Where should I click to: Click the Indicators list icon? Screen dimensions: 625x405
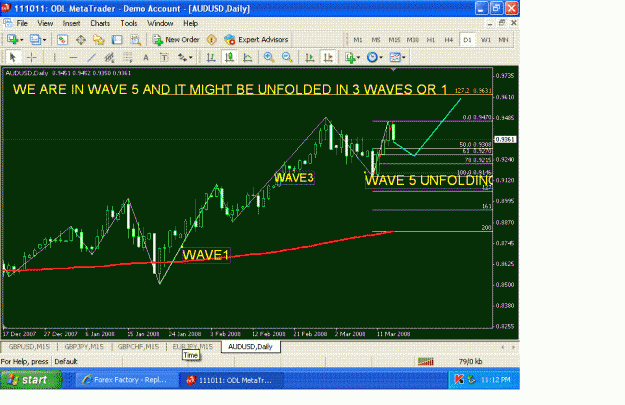coord(350,57)
